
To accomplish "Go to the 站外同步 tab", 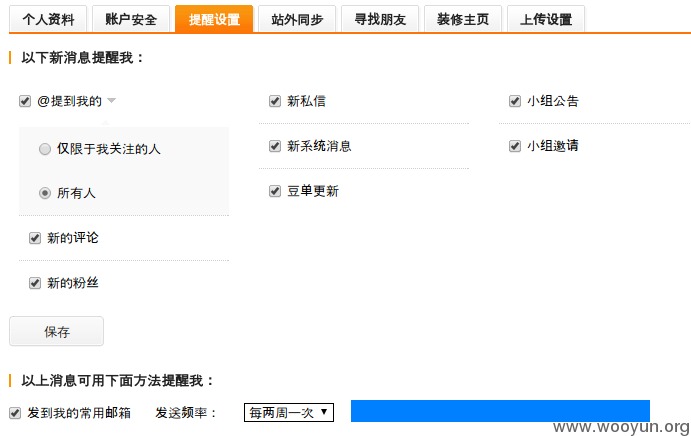I will (x=297, y=19).
